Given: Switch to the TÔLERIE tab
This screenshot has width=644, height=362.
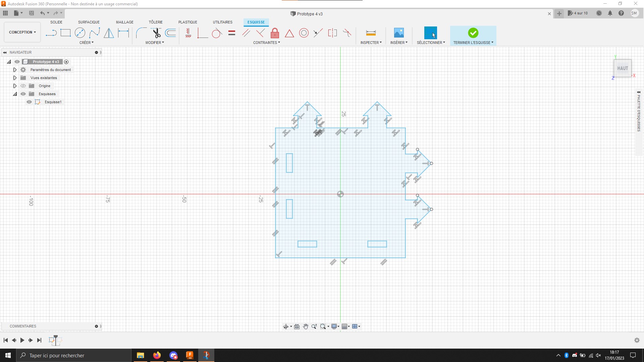Looking at the screenshot, I should pos(156,22).
